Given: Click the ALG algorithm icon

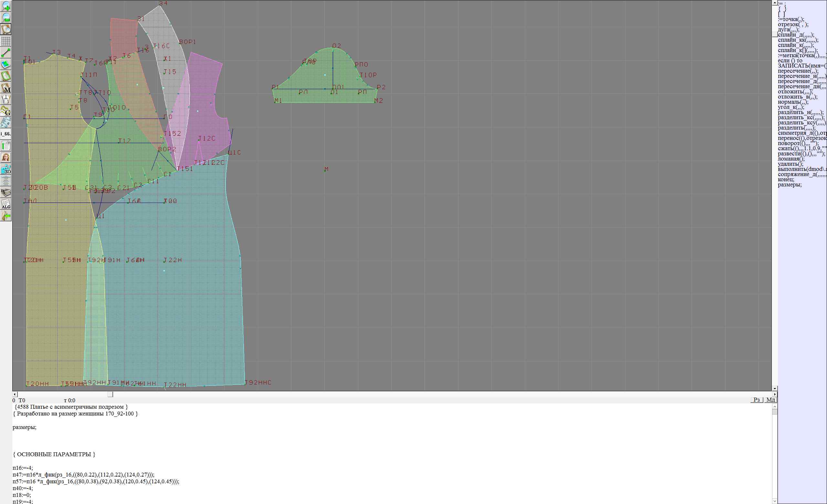Looking at the screenshot, I should coord(6,204).
